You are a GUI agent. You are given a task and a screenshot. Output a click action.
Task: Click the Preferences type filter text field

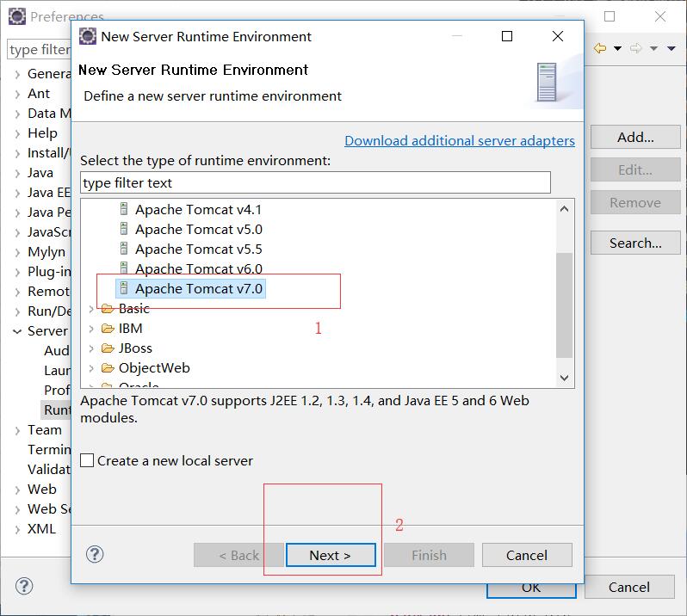[40, 50]
